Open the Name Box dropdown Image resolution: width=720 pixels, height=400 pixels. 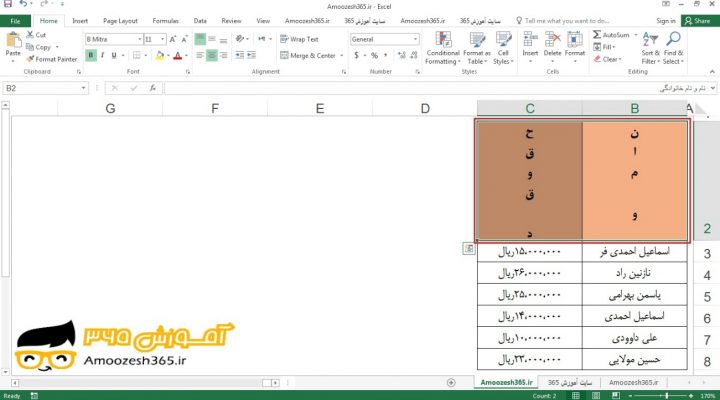coord(84,88)
